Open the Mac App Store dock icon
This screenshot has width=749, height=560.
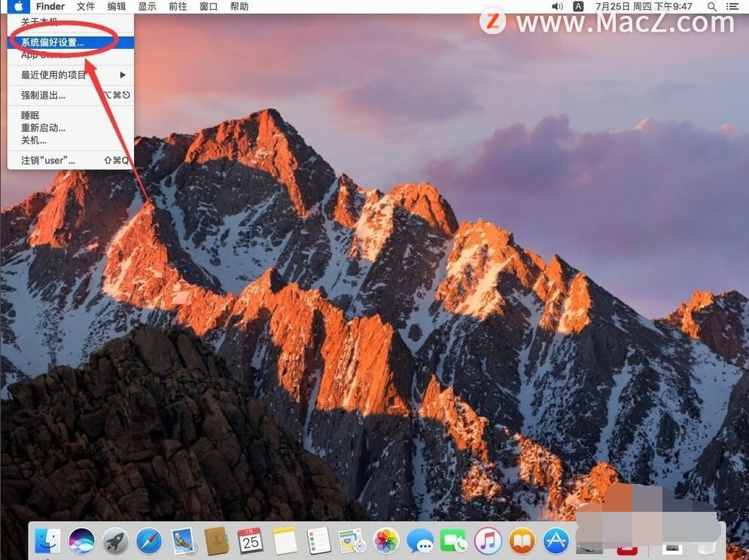[x=556, y=540]
